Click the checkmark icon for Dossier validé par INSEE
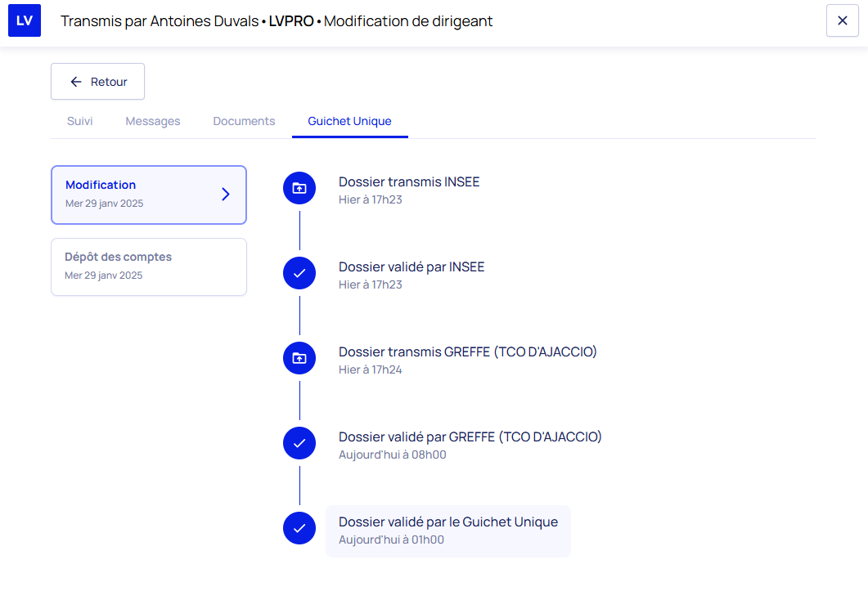The height and width of the screenshot is (609, 868). pos(299,273)
